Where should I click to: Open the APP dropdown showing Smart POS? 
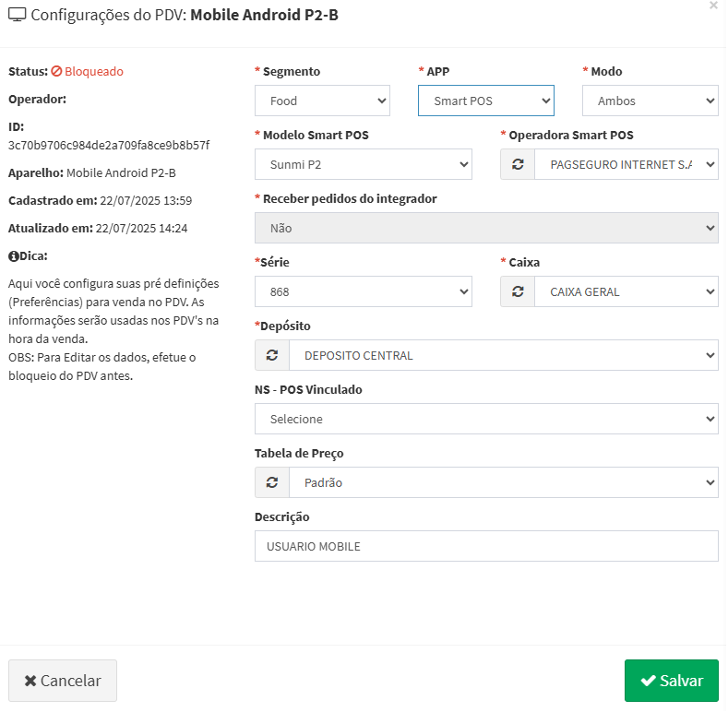click(x=485, y=101)
